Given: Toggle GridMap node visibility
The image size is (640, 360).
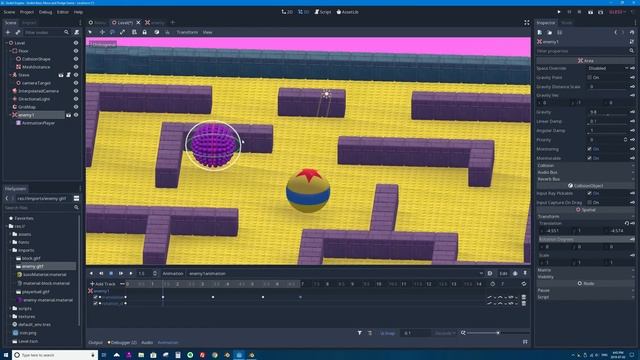Looking at the screenshot, I should click(76, 107).
